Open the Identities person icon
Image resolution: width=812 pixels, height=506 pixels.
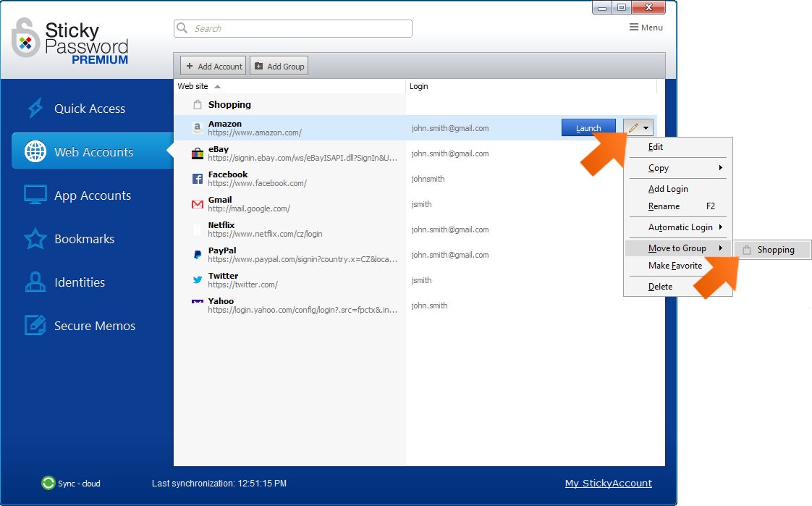point(35,282)
